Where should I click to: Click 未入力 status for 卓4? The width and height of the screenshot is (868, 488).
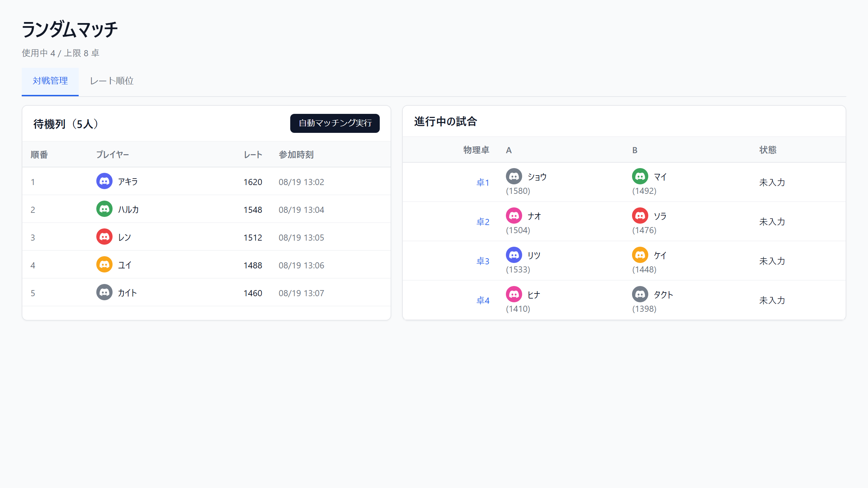point(772,300)
